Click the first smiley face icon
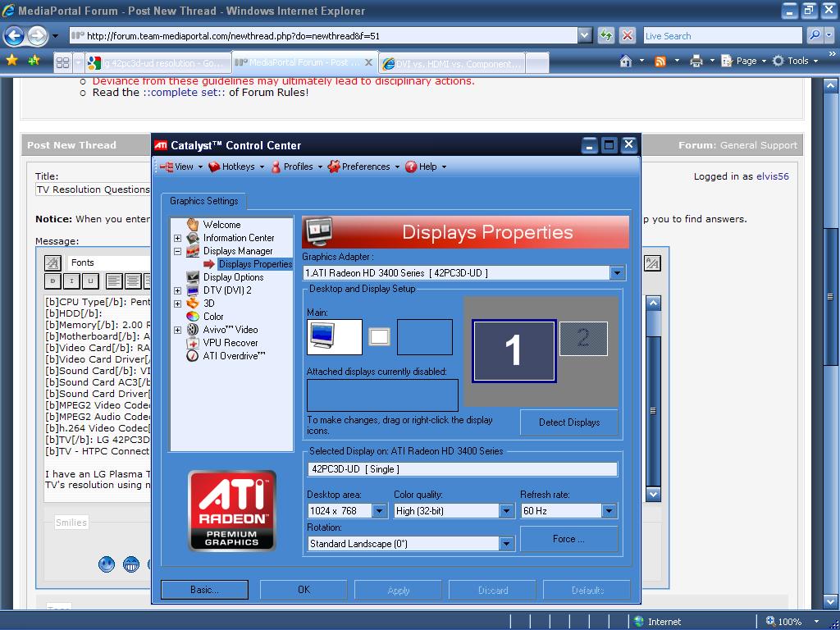Viewport: 840px width, 630px height. click(x=107, y=564)
